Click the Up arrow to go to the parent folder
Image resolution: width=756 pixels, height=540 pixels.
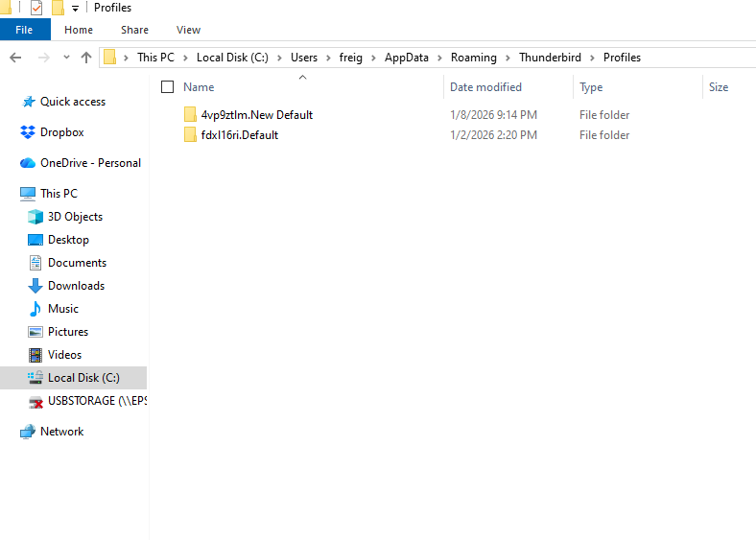(86, 58)
